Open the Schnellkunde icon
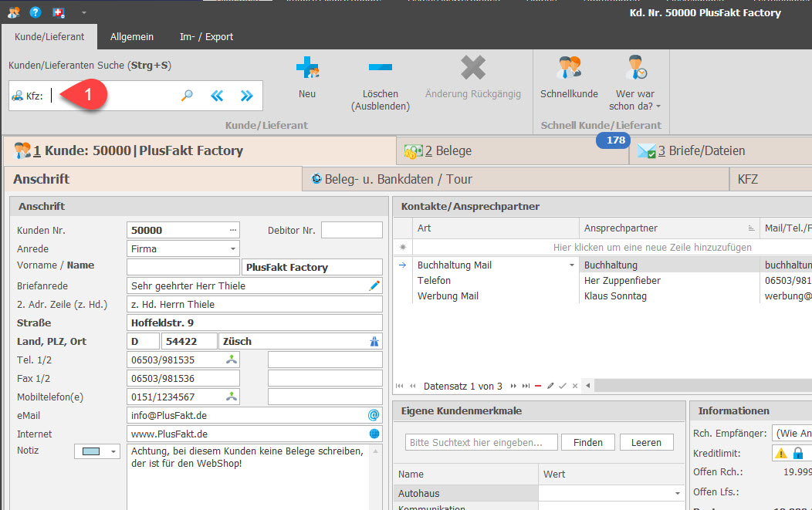812x510 pixels. [569, 67]
